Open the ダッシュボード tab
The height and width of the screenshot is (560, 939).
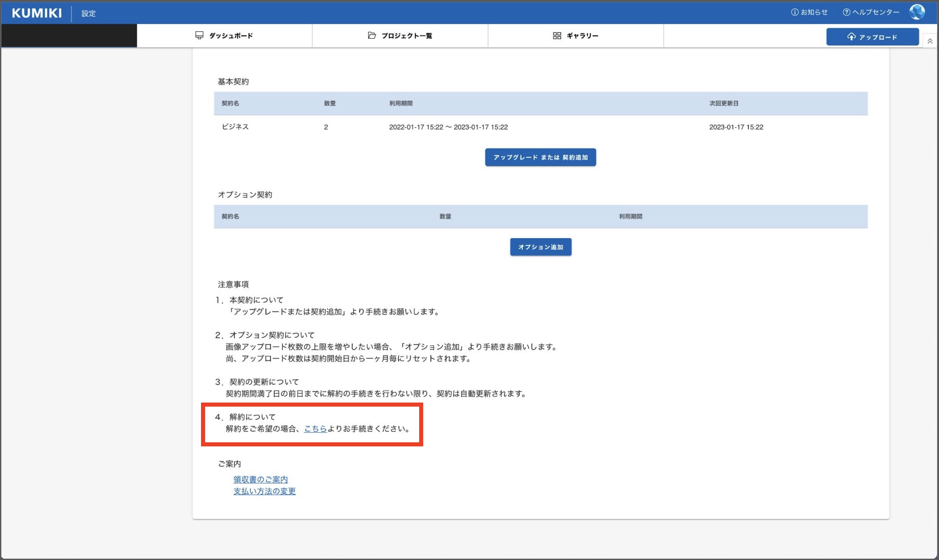tap(231, 36)
